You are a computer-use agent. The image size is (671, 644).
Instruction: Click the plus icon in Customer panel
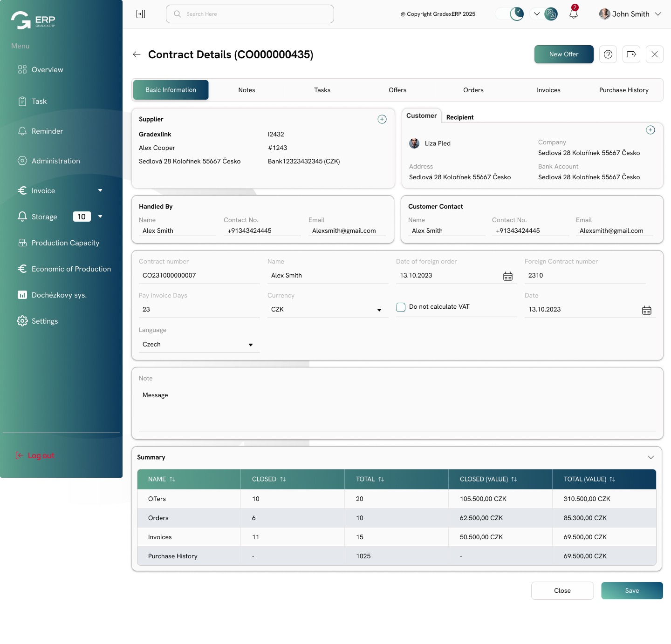(650, 130)
